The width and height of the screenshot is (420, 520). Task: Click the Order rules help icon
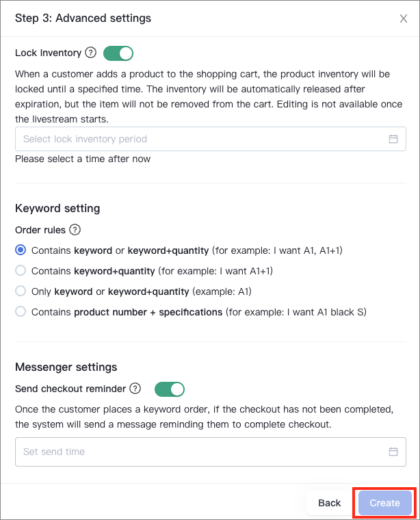pos(75,229)
